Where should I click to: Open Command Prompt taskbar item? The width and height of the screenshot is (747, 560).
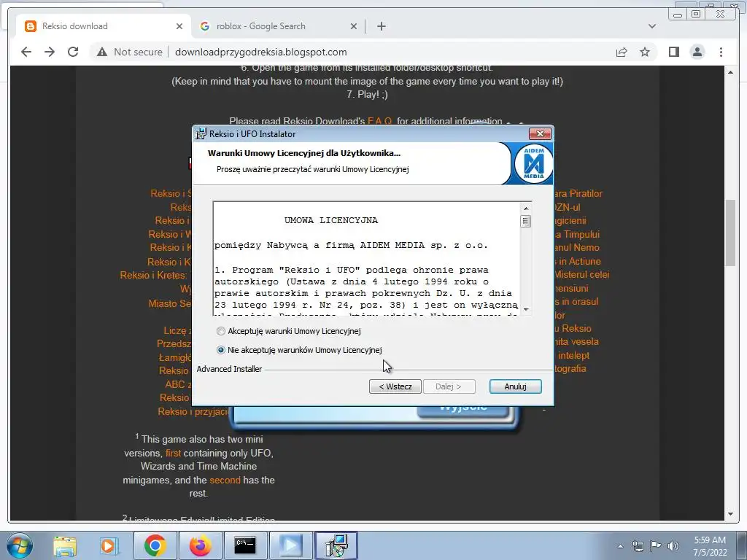point(245,545)
